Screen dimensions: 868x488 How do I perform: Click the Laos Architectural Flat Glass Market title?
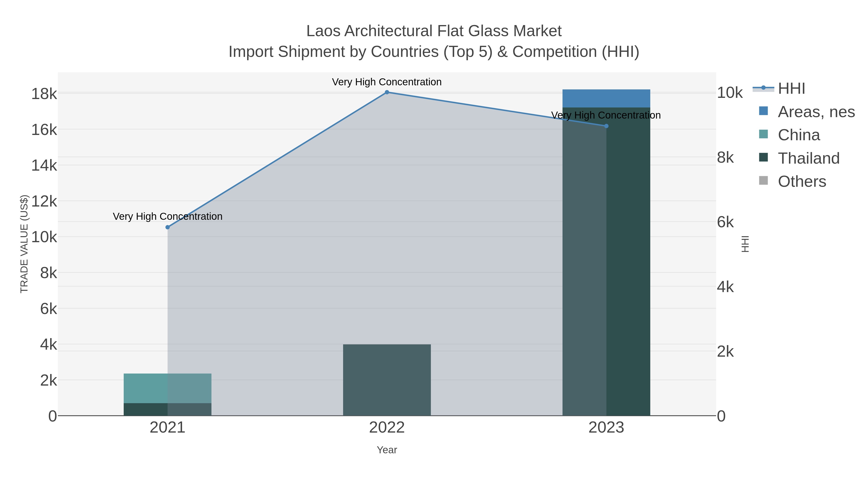click(434, 31)
